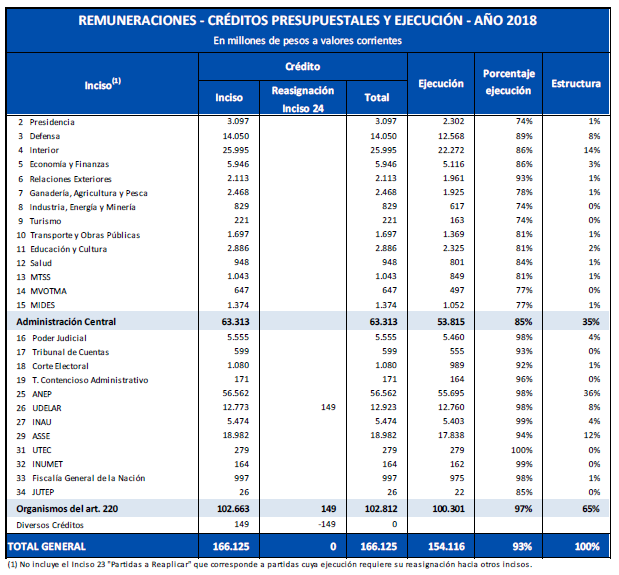This screenshot has width=619, height=575.
Task: Select 'Transporte y Obras Públicas' row label
Action: (x=85, y=235)
